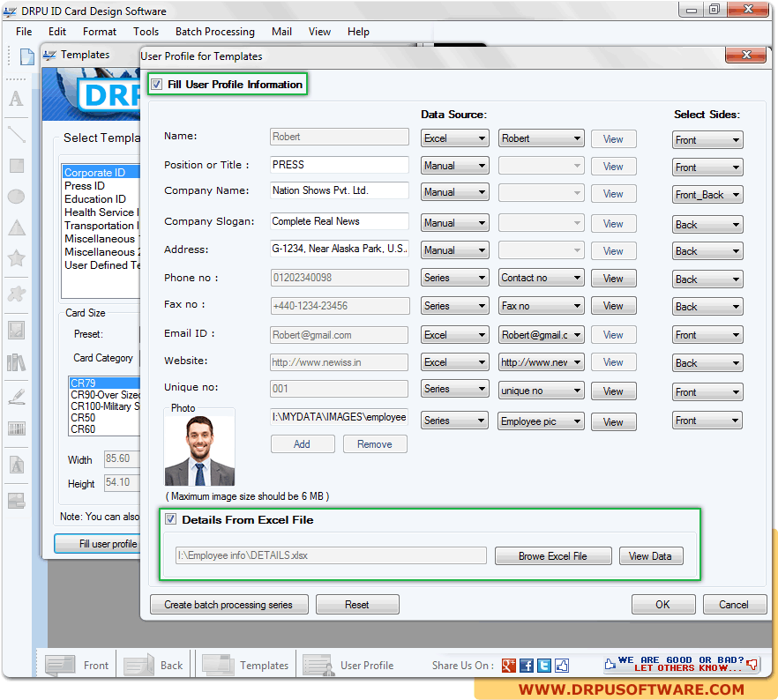Image resolution: width=778 pixels, height=700 pixels.
Task: Select the Insert Image tool
Action: (x=17, y=331)
